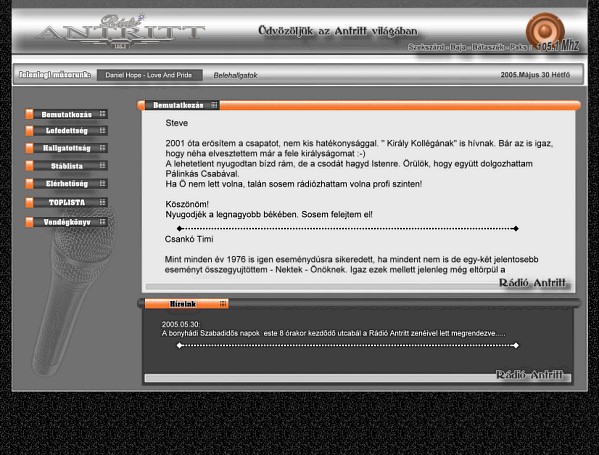Click orange square beside TOPLISTA menu item
This screenshot has width=599, height=455.
tap(29, 202)
